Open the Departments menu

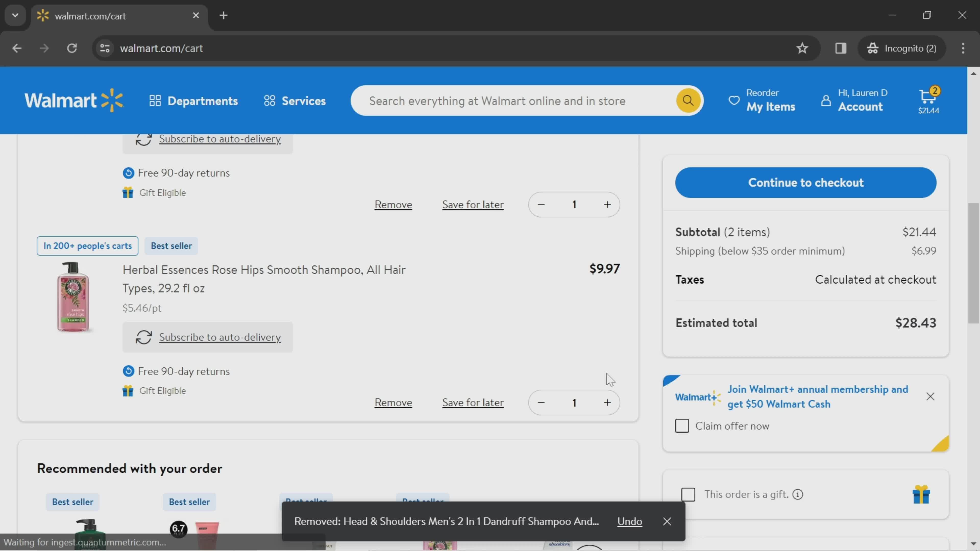[x=193, y=101]
